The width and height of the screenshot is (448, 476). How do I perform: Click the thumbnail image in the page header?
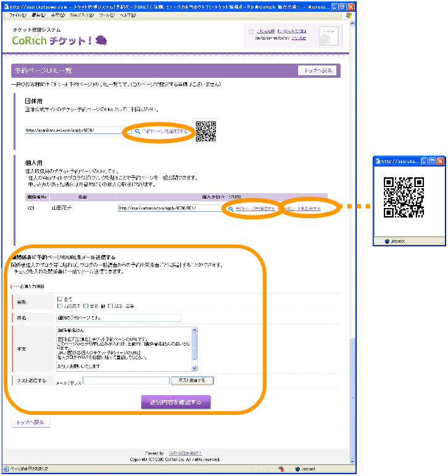coord(329,36)
